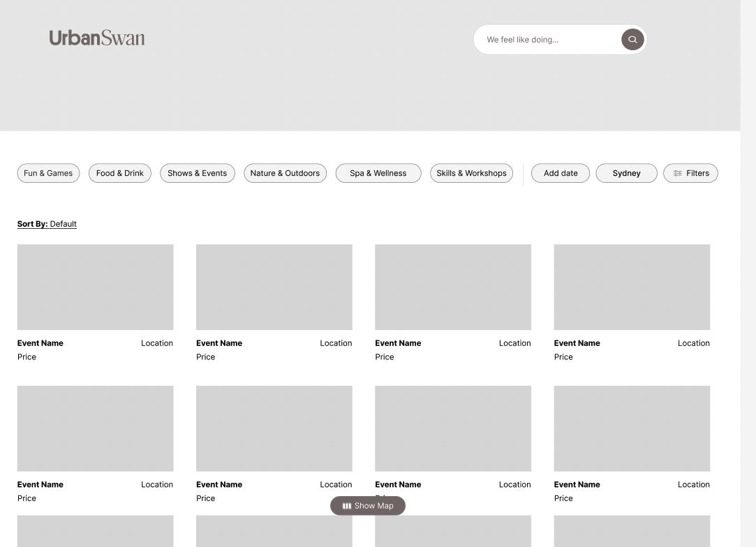Click 'Event Name' of second second-row card
The height and width of the screenshot is (547, 756).
click(219, 484)
